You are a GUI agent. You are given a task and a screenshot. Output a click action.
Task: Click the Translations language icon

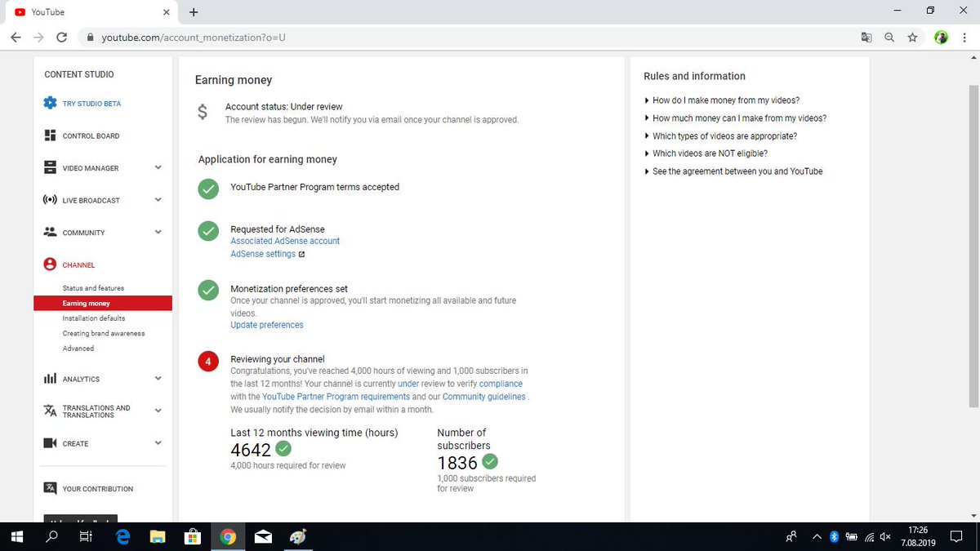click(x=50, y=411)
